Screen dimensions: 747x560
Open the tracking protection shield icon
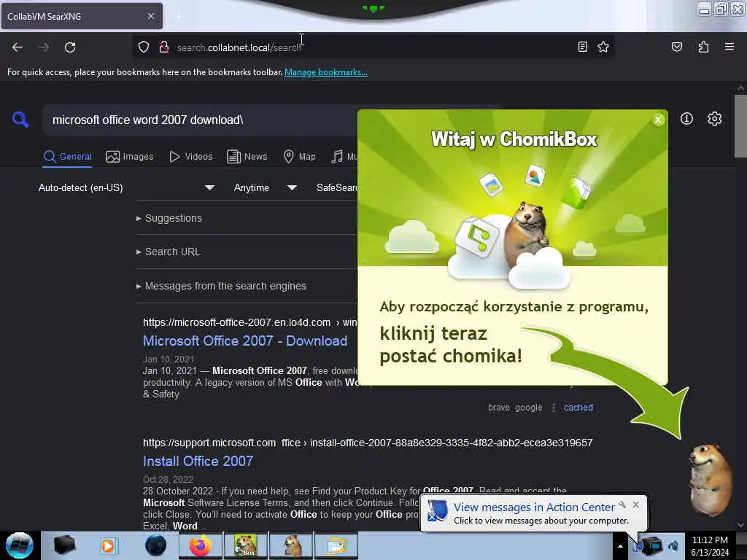tap(144, 47)
